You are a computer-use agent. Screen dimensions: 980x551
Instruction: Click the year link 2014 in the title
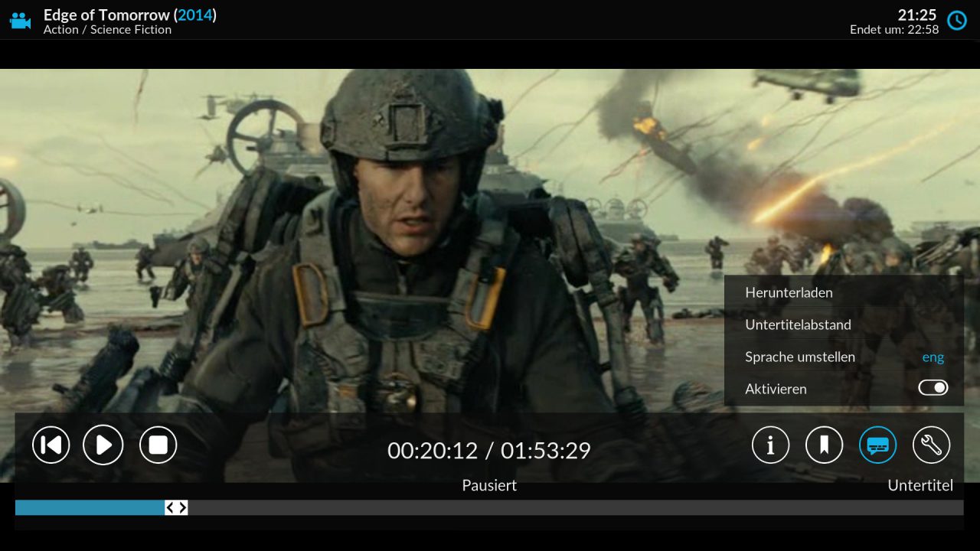pyautogui.click(x=194, y=15)
